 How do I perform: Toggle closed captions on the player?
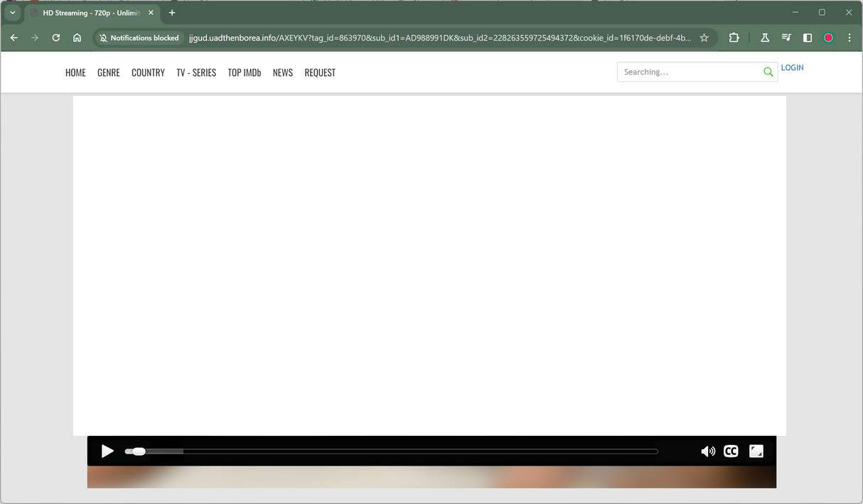pos(731,451)
